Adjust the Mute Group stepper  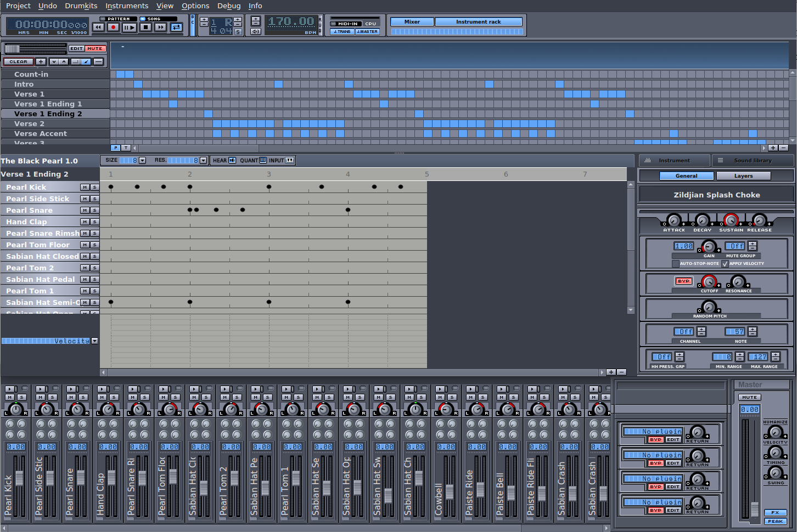tap(753, 246)
